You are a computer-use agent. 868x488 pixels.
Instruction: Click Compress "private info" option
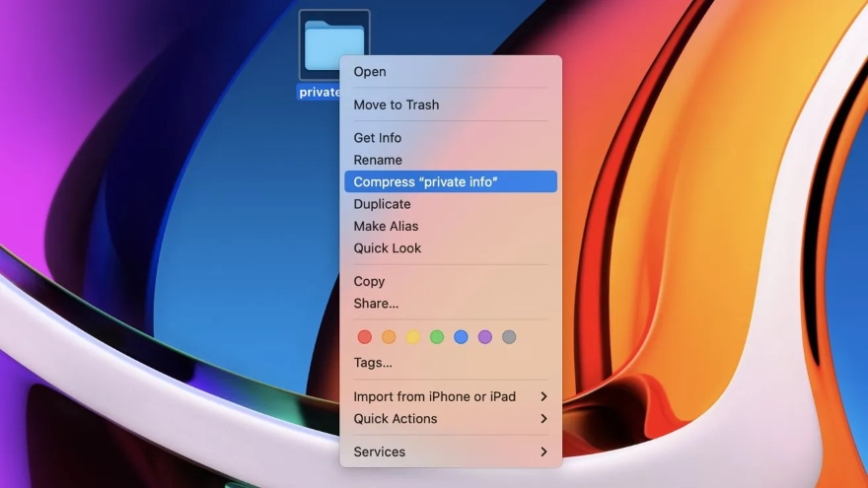(426, 181)
